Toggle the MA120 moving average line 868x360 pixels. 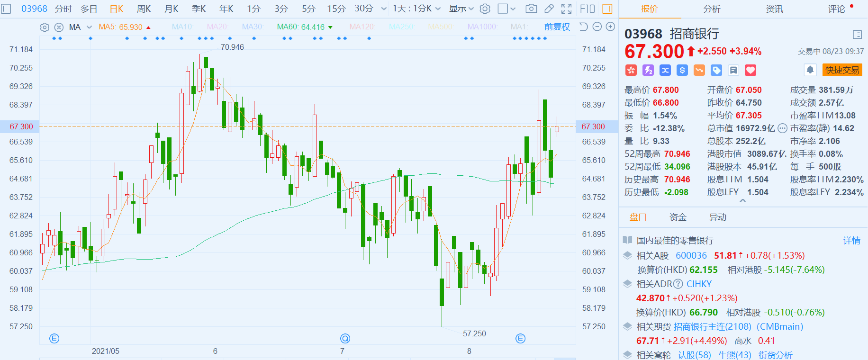point(362,27)
